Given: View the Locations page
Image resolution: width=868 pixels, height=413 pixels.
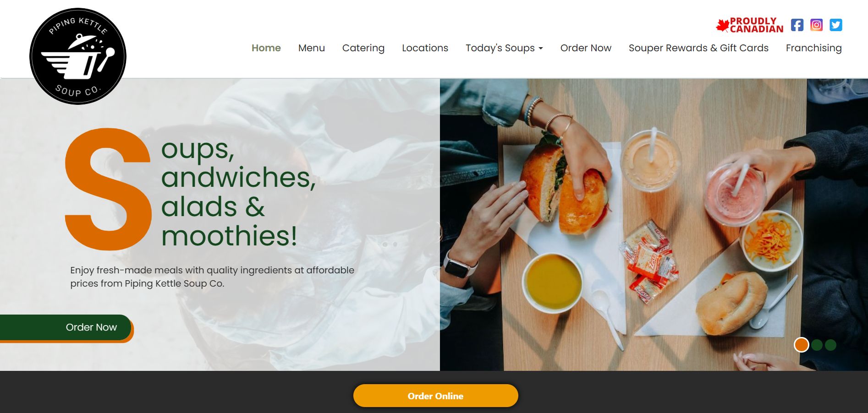Looking at the screenshot, I should click(425, 48).
